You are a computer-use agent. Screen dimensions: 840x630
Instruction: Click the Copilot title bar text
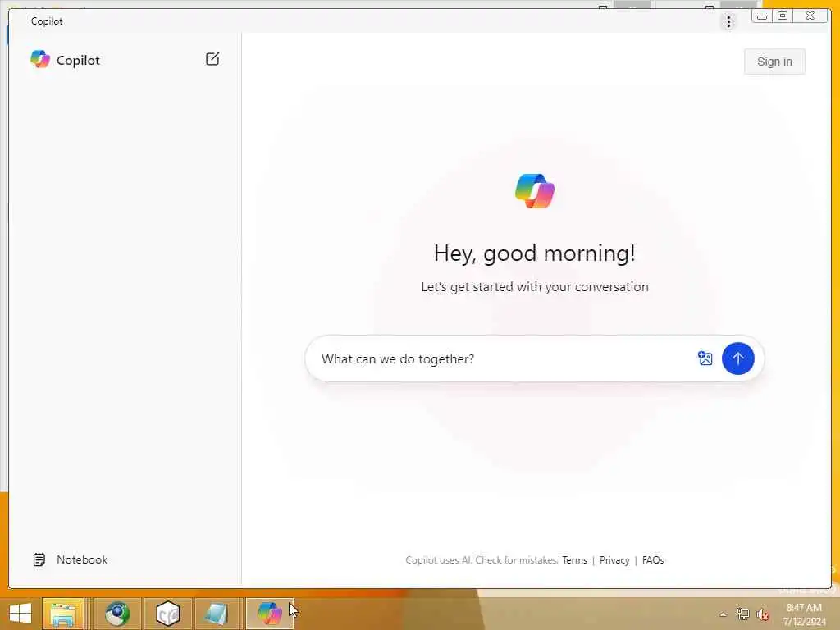[47, 21]
